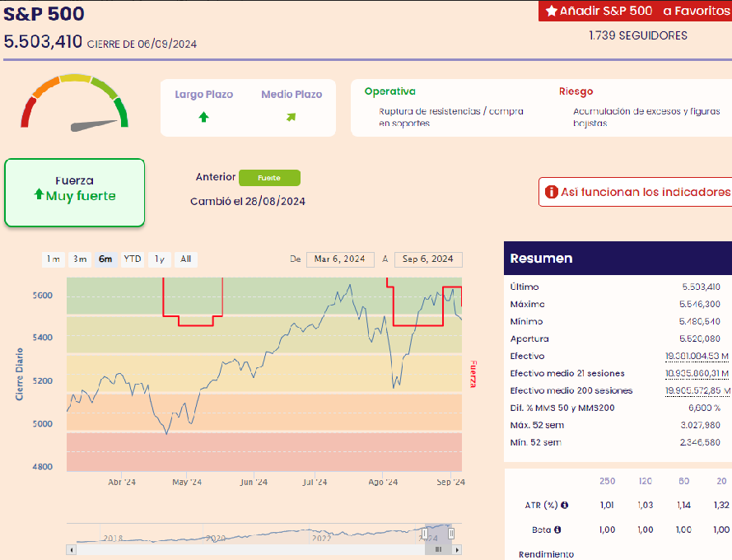
Task: Click the Efectivo medio 21 sesiones value
Action: [697, 374]
